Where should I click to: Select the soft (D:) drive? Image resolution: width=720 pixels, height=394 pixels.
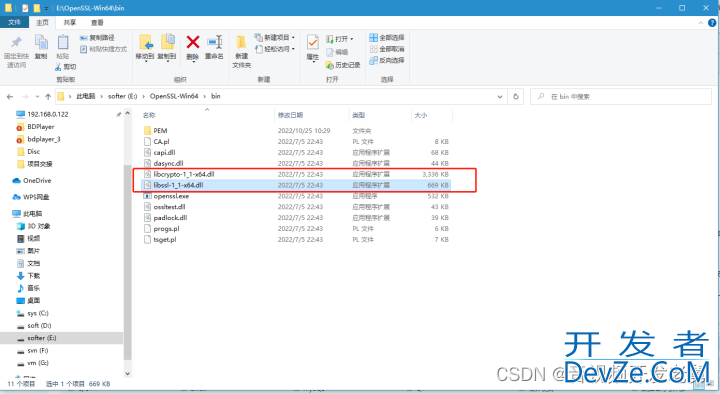[34, 326]
